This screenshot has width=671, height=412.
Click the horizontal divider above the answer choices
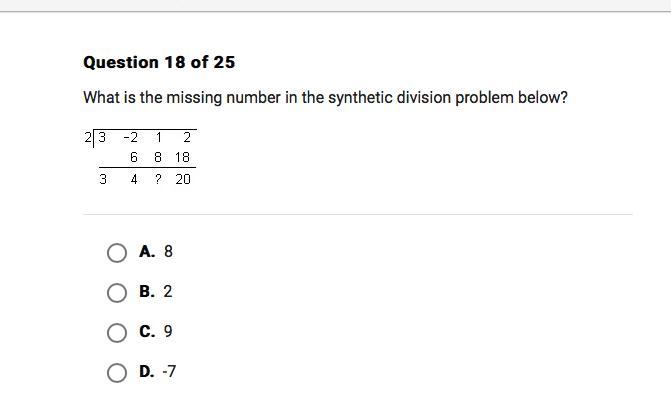358,214
